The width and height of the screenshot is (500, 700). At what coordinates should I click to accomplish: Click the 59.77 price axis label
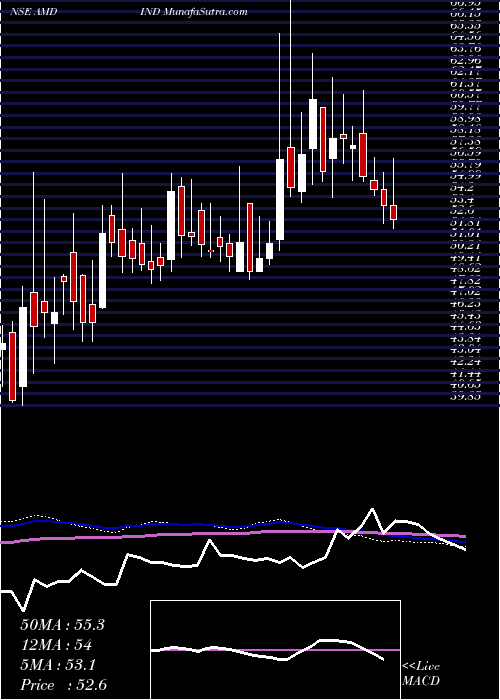[465, 107]
